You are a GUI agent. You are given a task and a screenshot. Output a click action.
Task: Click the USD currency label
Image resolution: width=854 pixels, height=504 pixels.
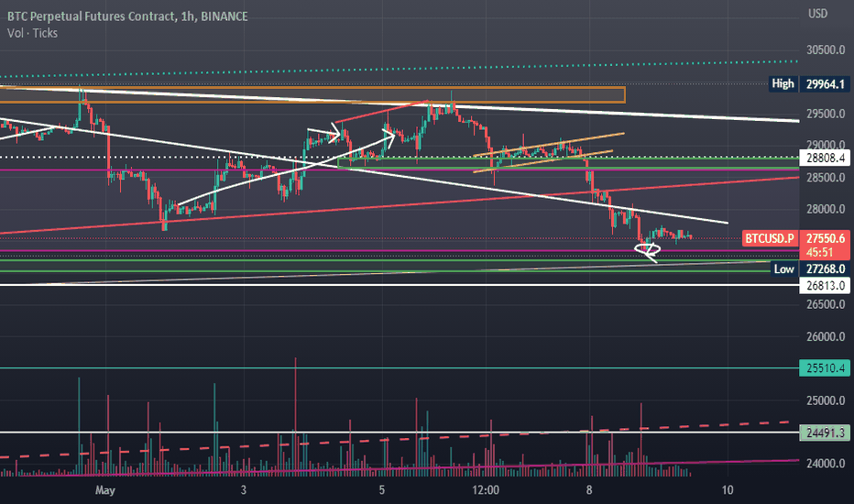817,14
